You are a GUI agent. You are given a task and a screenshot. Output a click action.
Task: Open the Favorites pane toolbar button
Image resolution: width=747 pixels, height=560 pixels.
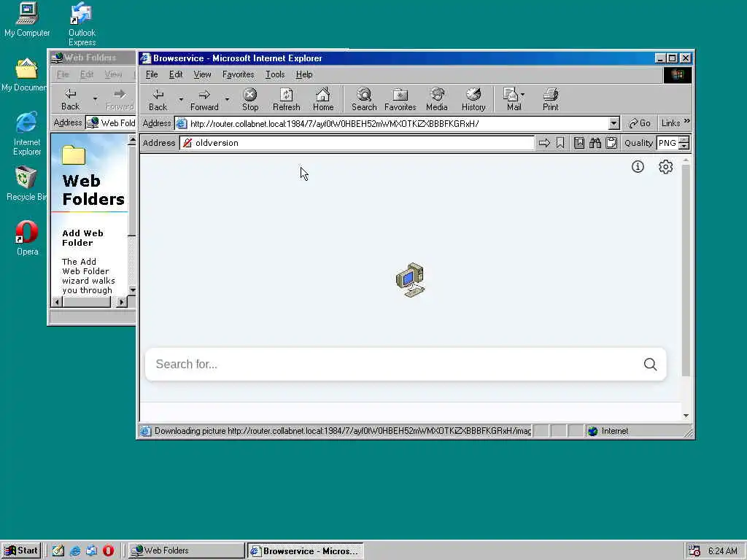[400, 99]
